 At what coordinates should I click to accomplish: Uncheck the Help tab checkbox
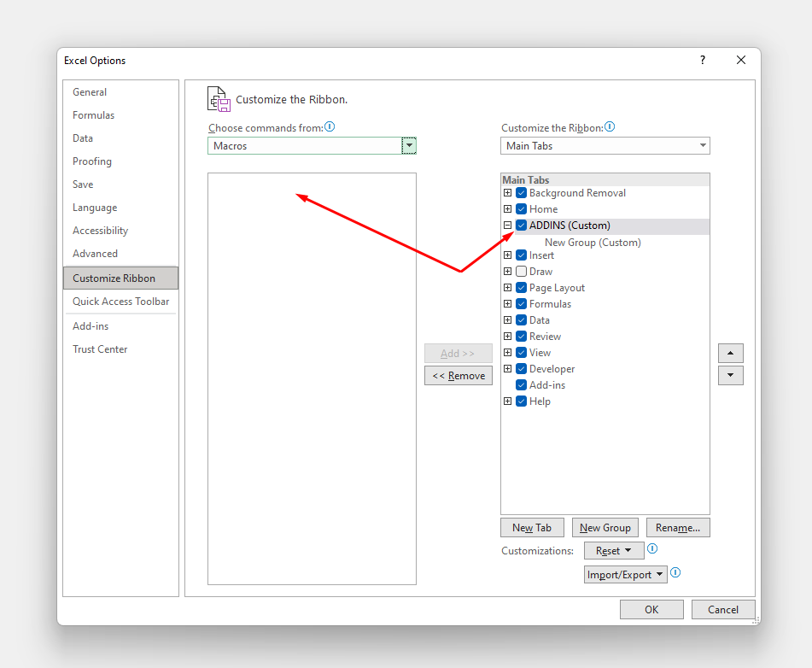point(522,401)
